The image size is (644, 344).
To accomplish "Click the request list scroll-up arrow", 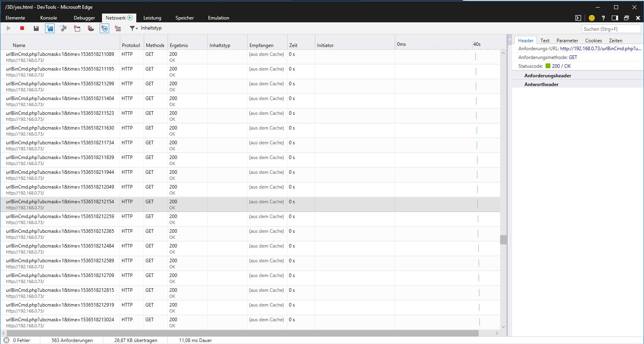I will (503, 53).
